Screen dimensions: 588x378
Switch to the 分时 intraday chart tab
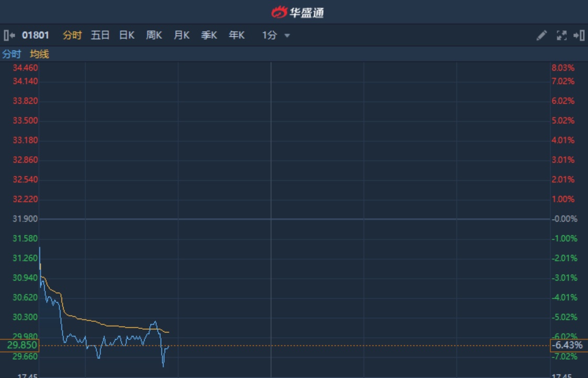tap(72, 36)
